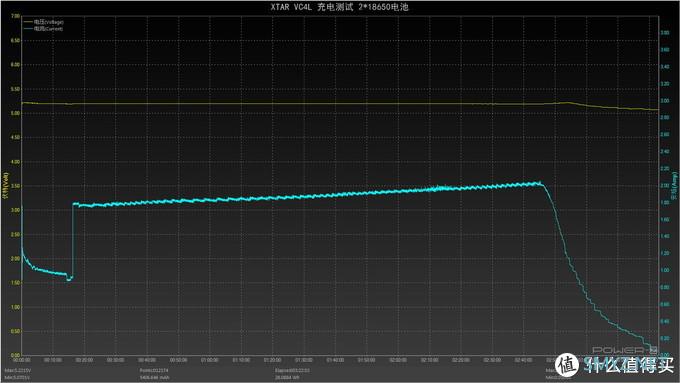Click the left Volt axis title
The image size is (680, 383).
(6, 187)
